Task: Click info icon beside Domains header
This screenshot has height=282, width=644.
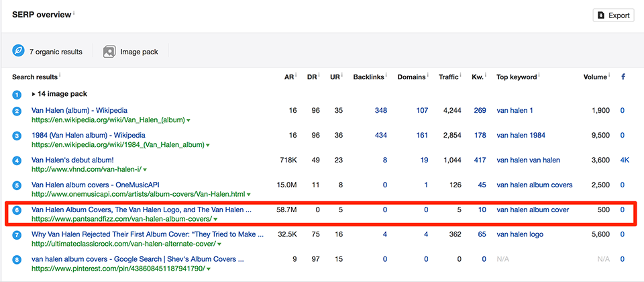Action: click(427, 75)
